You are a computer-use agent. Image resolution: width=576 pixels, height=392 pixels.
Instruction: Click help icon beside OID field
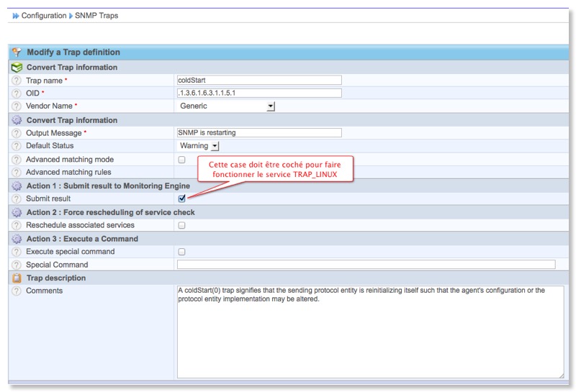click(17, 94)
